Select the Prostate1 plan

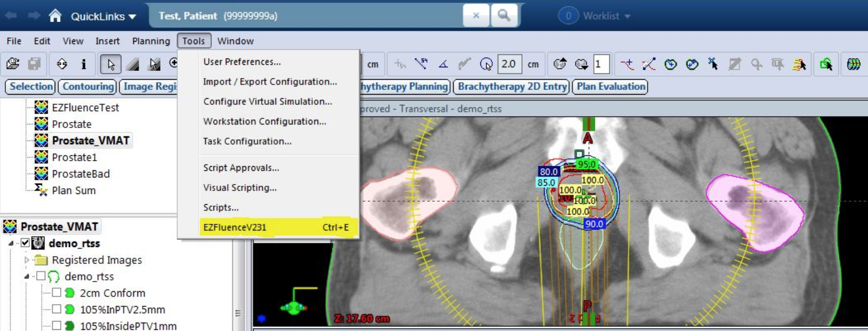(x=74, y=158)
